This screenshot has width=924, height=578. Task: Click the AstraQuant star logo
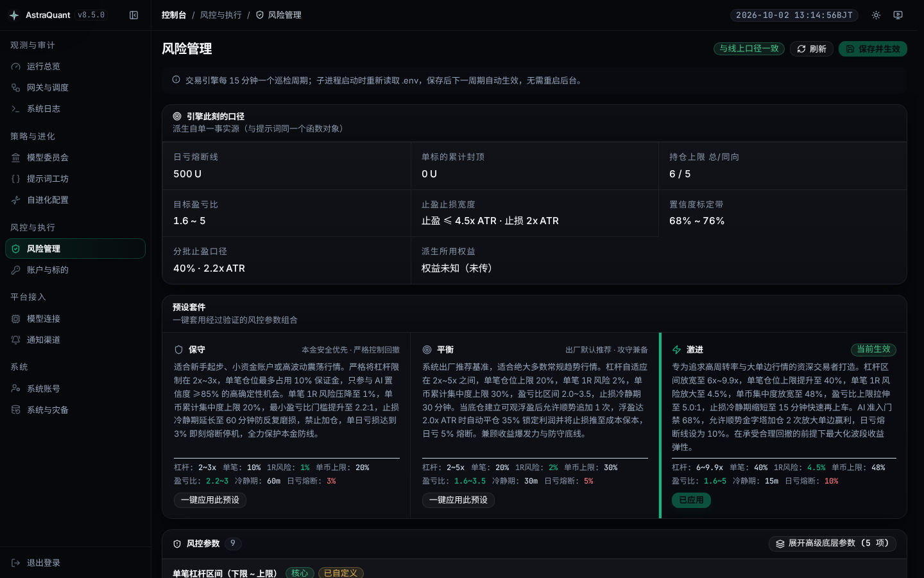[14, 15]
